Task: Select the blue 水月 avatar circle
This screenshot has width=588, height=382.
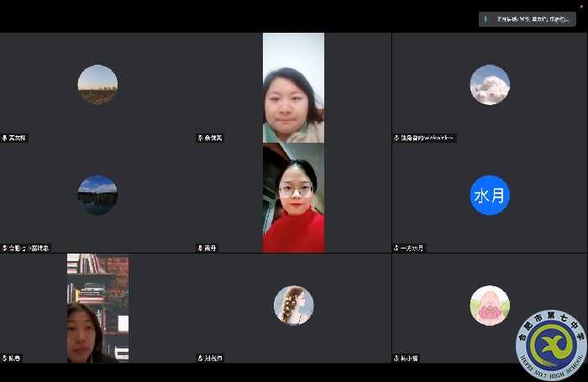Action: pyautogui.click(x=490, y=196)
